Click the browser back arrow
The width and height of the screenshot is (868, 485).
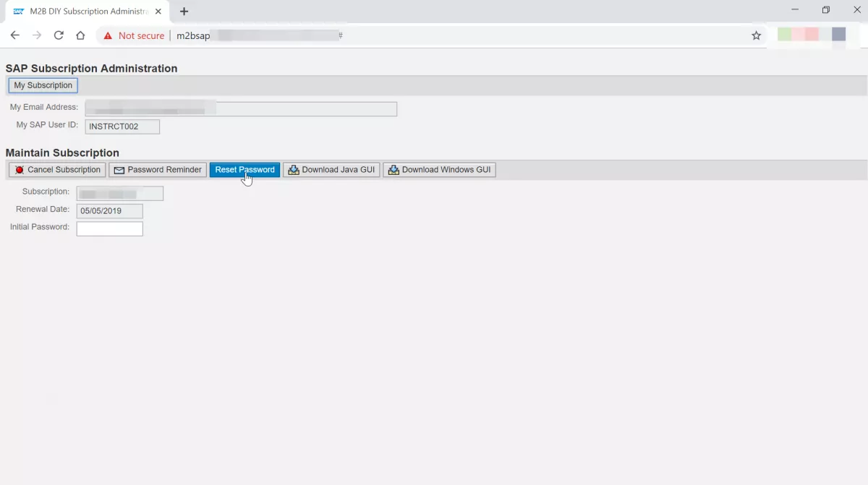(x=15, y=35)
